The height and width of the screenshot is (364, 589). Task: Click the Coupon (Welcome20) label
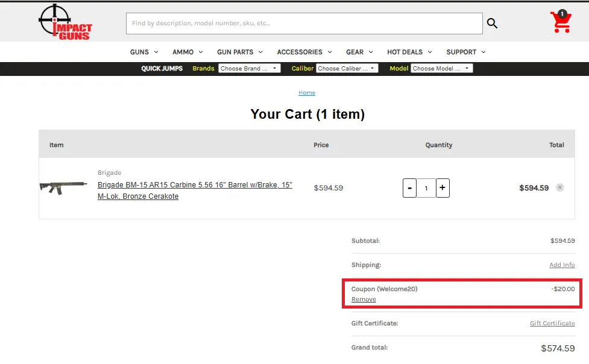click(x=384, y=289)
